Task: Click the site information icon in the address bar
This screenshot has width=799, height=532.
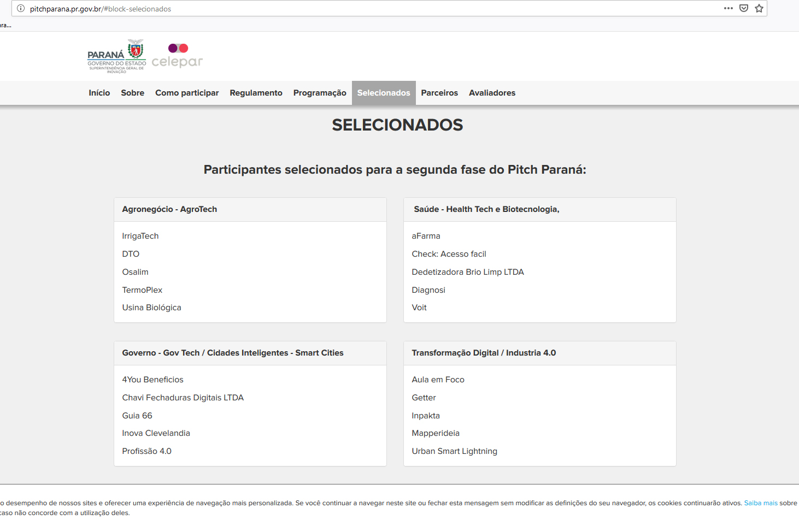Action: pyautogui.click(x=21, y=8)
